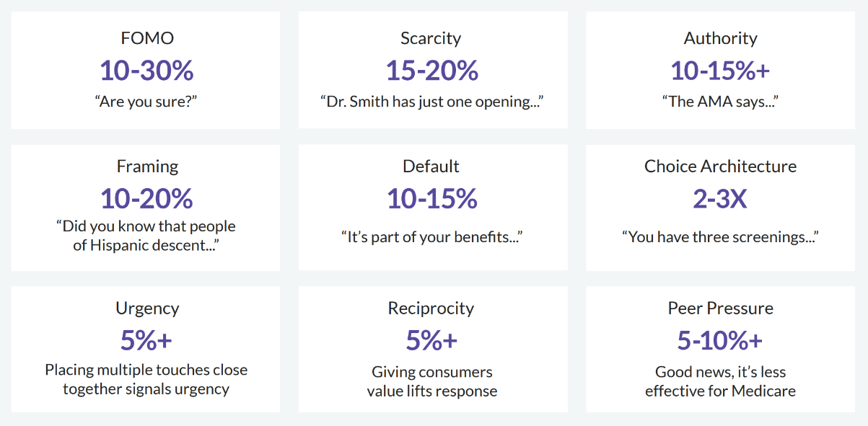The image size is (868, 426).
Task: Click the Default card heading
Action: [x=431, y=167]
